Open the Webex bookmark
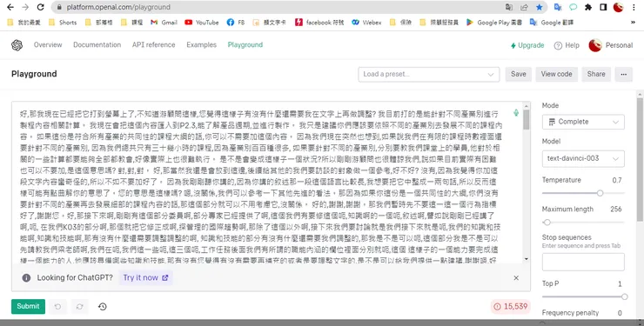Image resolution: width=644 pixels, height=326 pixels. click(366, 22)
